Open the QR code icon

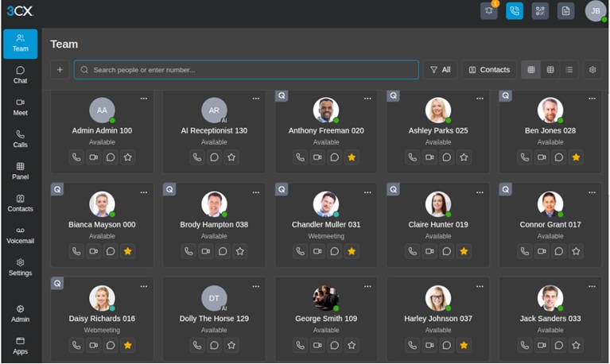540,11
